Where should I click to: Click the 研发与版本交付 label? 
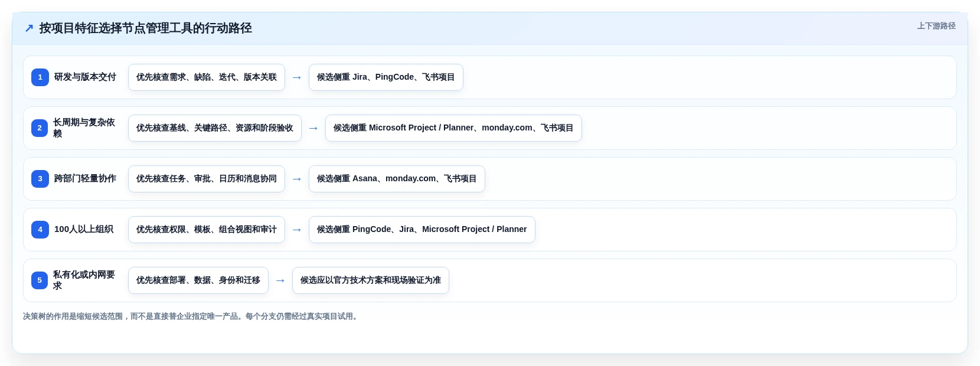[85, 77]
